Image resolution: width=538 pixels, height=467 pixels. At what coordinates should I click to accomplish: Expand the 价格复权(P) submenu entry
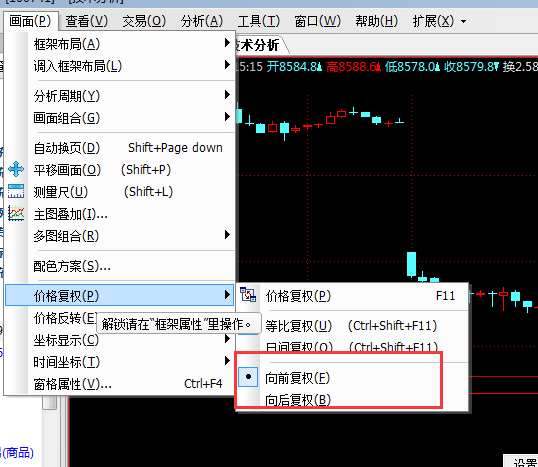point(119,295)
